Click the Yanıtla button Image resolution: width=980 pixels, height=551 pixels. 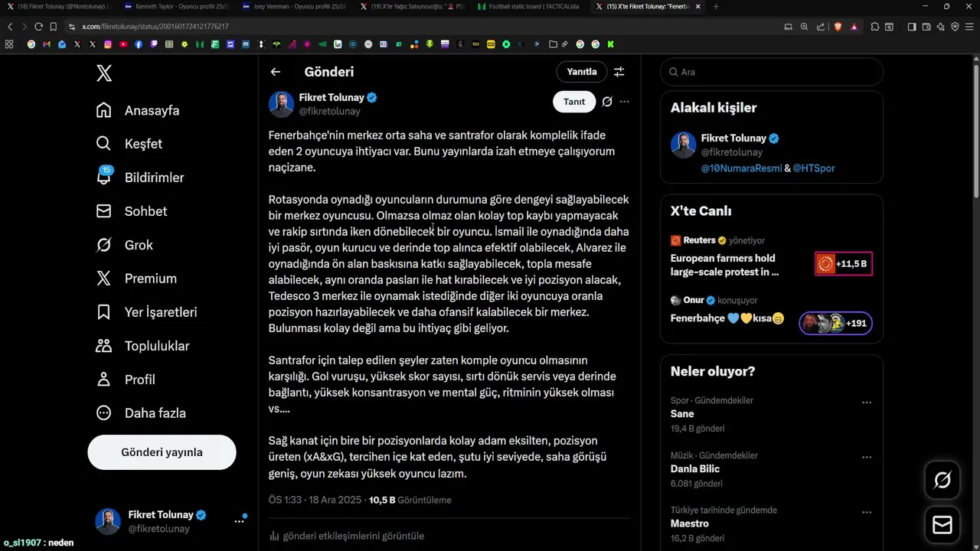582,72
